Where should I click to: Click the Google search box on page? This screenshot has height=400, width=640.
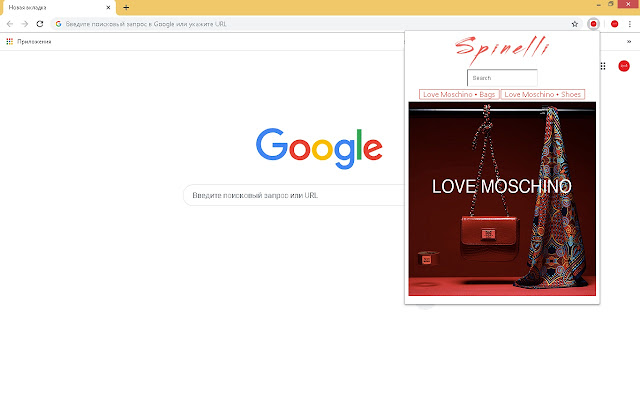click(x=294, y=195)
